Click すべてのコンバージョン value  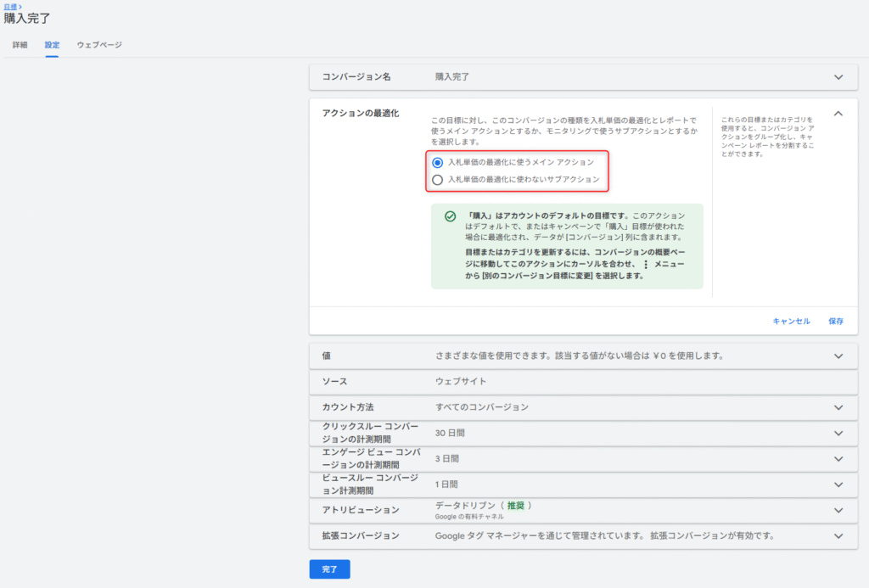[x=482, y=407]
